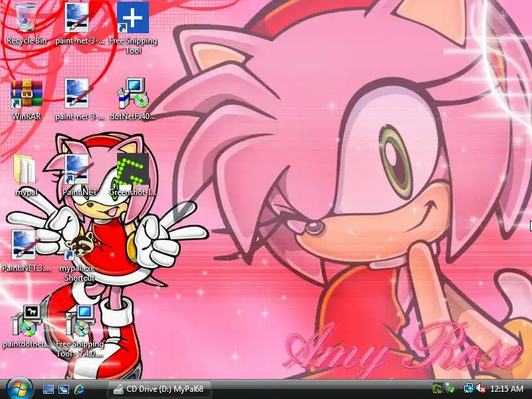Open the Windows Start menu orb

pos(19,389)
